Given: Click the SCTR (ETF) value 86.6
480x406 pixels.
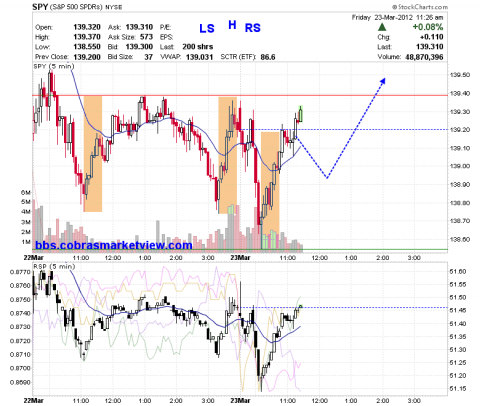Looking at the screenshot, I should pos(268,57).
